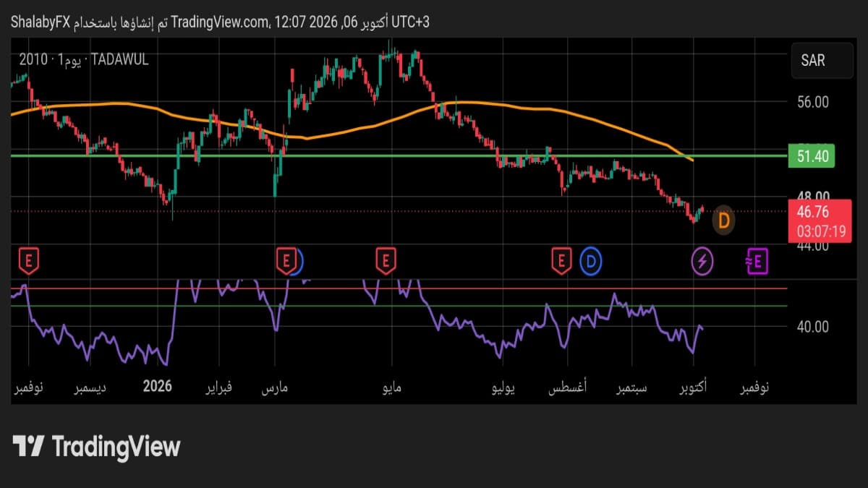Click the مارس label on time axis
The image size is (868, 488).
click(274, 388)
